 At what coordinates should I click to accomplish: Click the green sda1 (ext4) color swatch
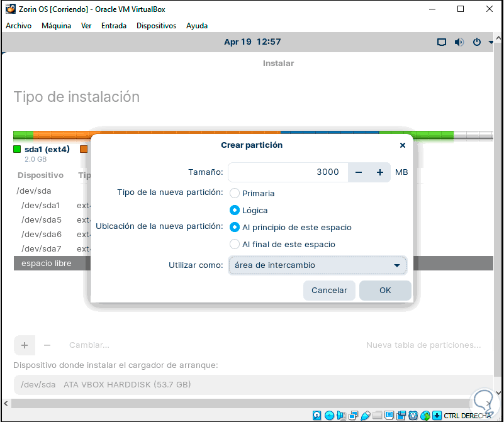coord(17,149)
